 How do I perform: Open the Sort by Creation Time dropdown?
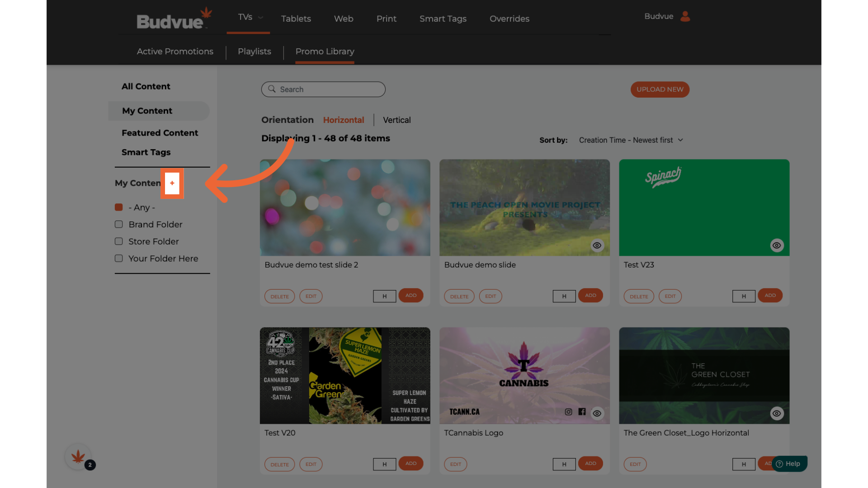631,140
